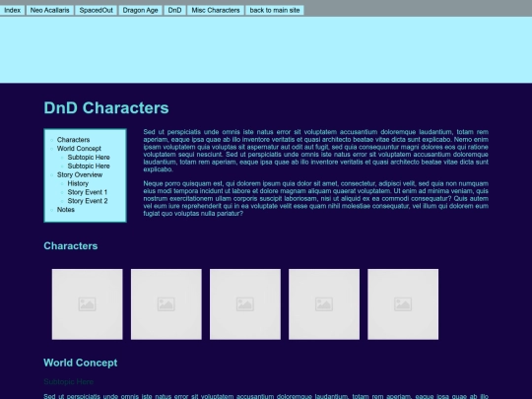Jump to Story Overview contents link
This screenshot has height=399, width=532.
pyautogui.click(x=80, y=174)
